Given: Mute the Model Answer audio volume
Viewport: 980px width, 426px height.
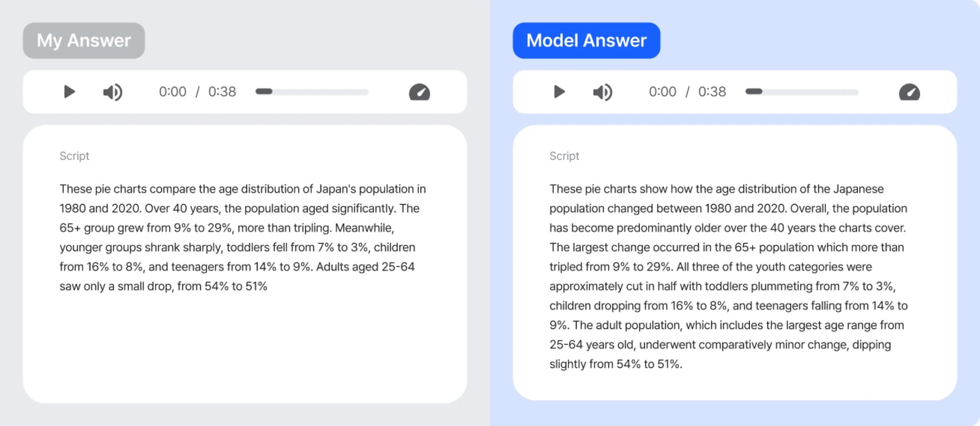Looking at the screenshot, I should coord(603,92).
